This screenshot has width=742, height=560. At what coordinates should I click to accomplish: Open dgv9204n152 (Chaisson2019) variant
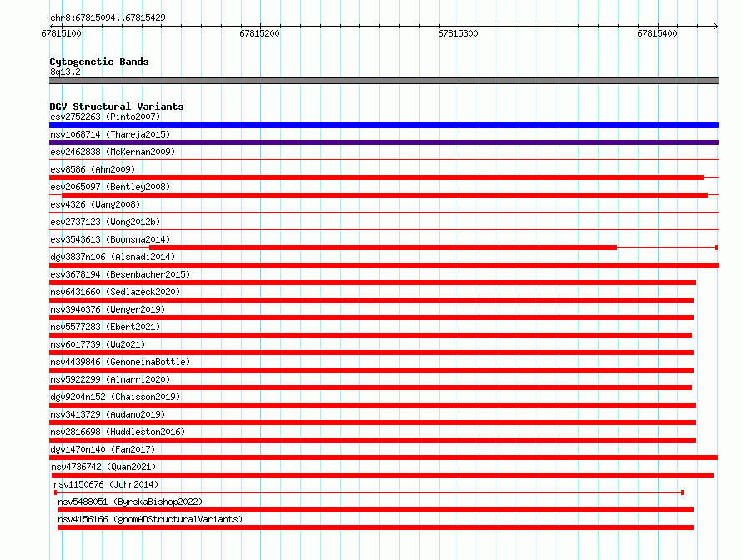point(115,397)
